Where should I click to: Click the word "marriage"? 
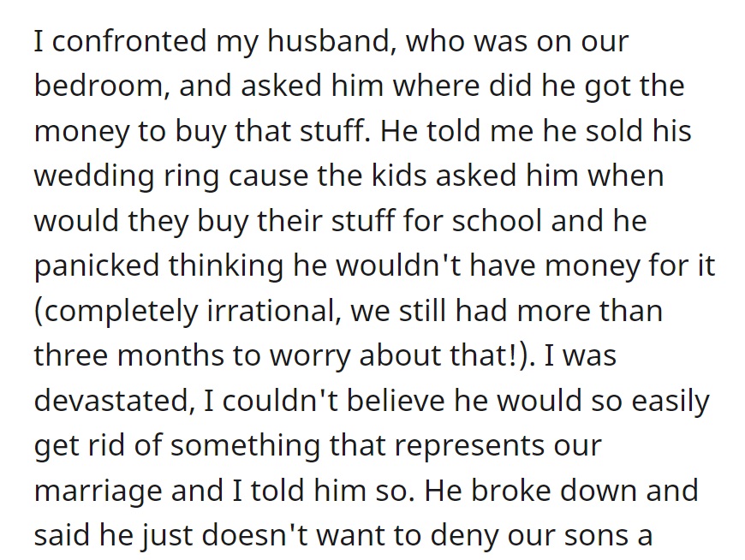(98, 491)
